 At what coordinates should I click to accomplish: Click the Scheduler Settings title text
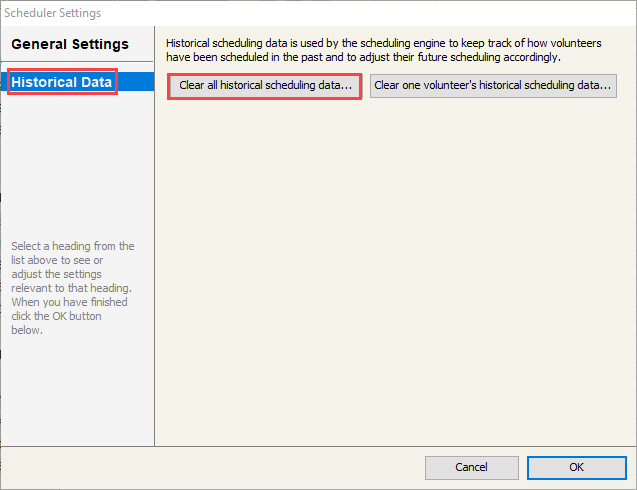coord(52,13)
